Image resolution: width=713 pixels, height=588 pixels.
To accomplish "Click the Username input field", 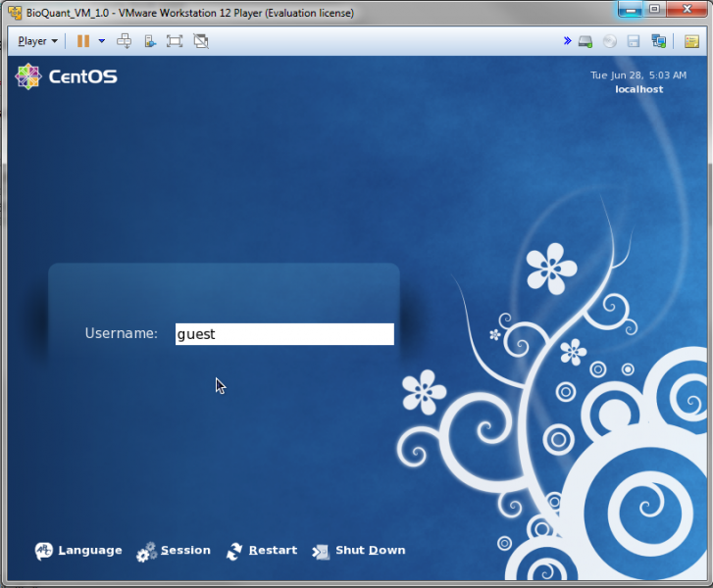I will [x=284, y=334].
